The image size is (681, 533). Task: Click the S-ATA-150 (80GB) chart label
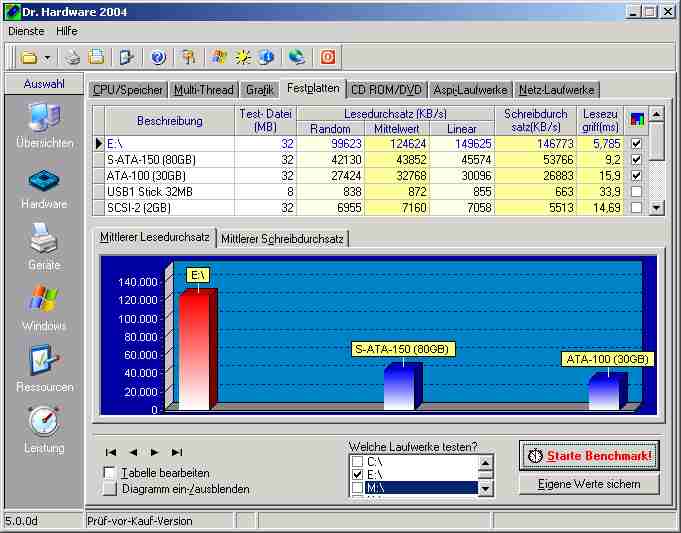(402, 349)
